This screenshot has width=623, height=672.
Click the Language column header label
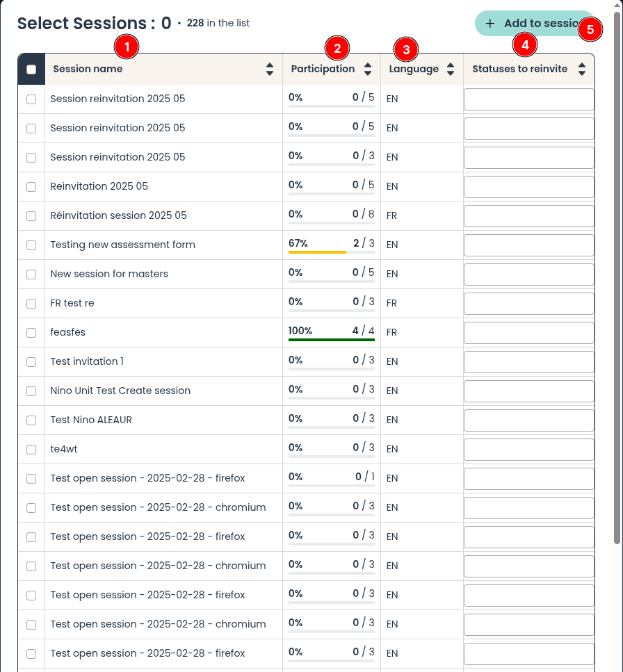point(414,69)
